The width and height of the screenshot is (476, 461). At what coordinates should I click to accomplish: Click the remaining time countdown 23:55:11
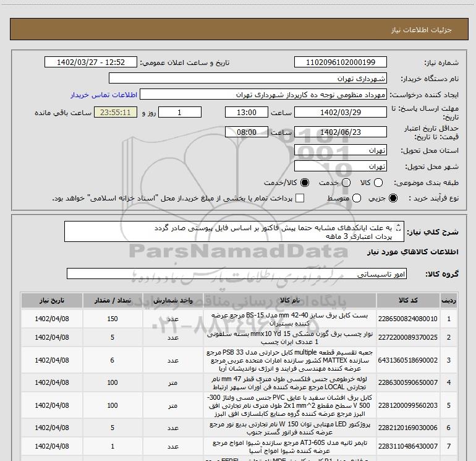[116, 113]
